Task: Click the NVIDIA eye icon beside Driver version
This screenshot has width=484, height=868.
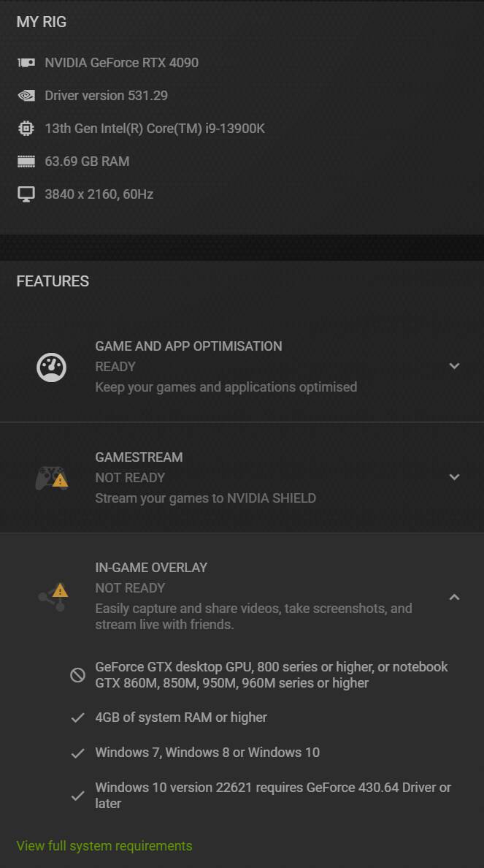Action: click(26, 96)
